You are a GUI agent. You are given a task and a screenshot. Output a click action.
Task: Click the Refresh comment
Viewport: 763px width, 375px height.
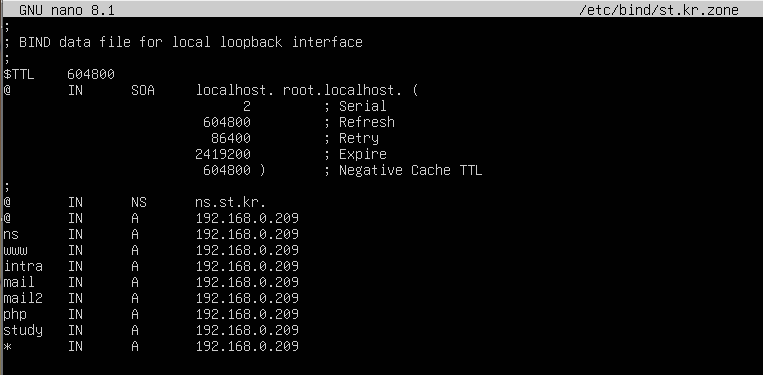pos(366,122)
